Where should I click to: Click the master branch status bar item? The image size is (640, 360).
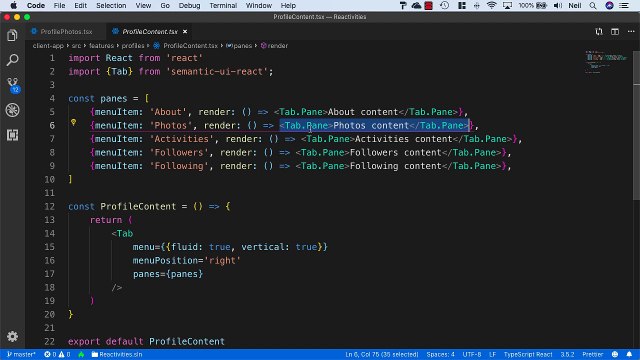[x=21, y=354]
